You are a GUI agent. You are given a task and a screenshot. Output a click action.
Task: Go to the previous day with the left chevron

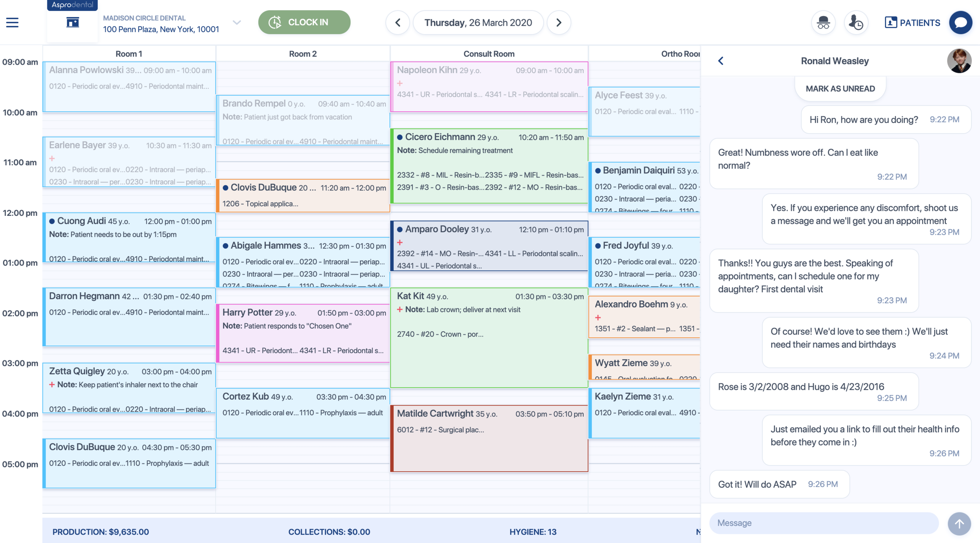pos(397,22)
